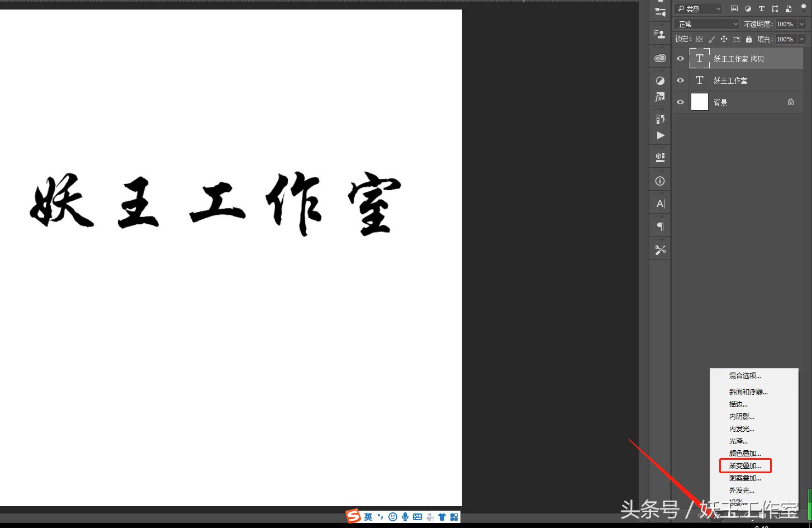The width and height of the screenshot is (812, 528).
Task: Open the 不透明度 opacity dropdown arrow
Action: click(x=801, y=23)
